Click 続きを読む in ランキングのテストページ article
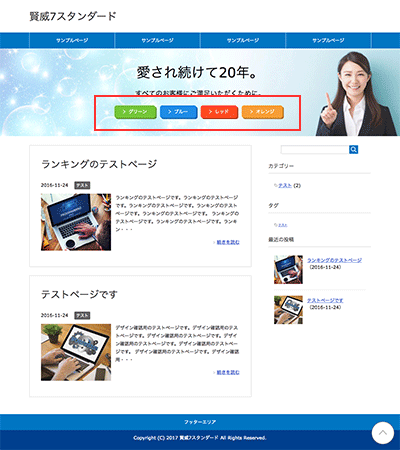Image resolution: width=400 pixels, height=450 pixels. [x=228, y=242]
